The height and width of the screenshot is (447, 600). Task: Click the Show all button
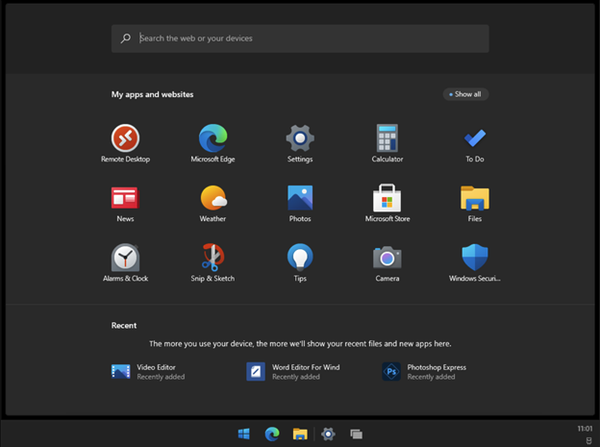465,94
